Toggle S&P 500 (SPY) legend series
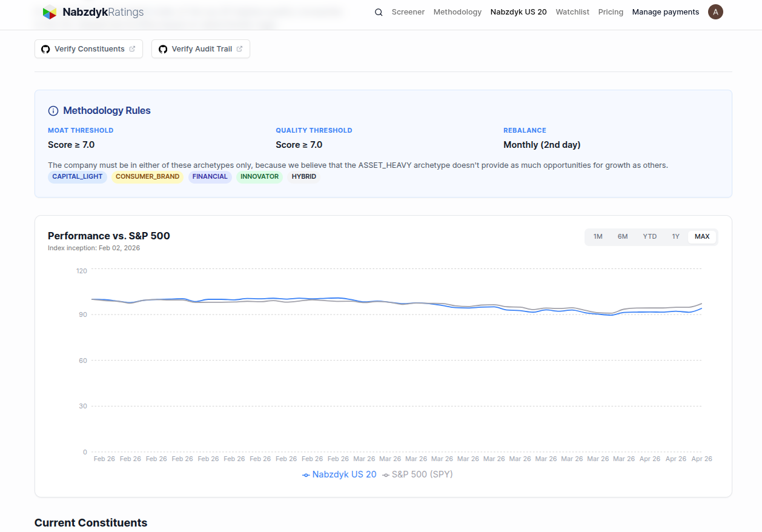This screenshot has width=762, height=532. [417, 474]
